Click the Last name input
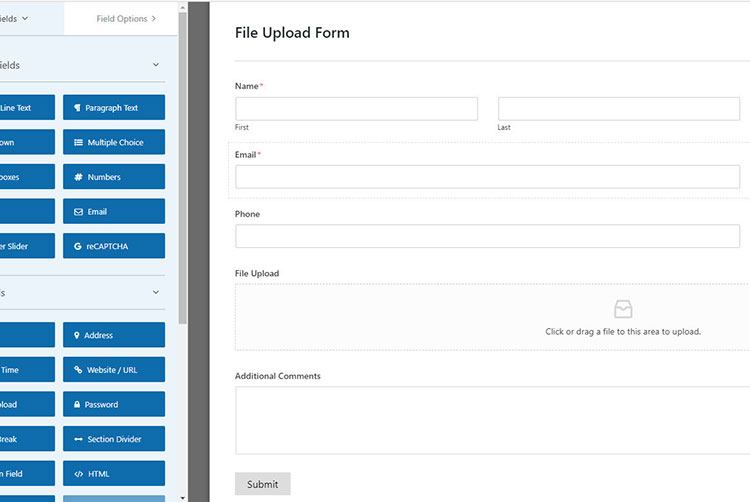Screen dimensions: 750x502 (x=619, y=109)
